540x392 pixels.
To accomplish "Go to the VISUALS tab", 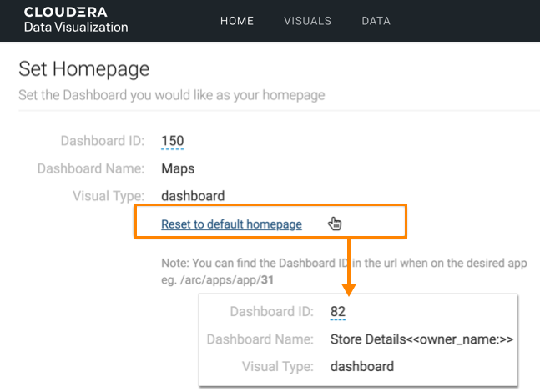I will point(307,21).
